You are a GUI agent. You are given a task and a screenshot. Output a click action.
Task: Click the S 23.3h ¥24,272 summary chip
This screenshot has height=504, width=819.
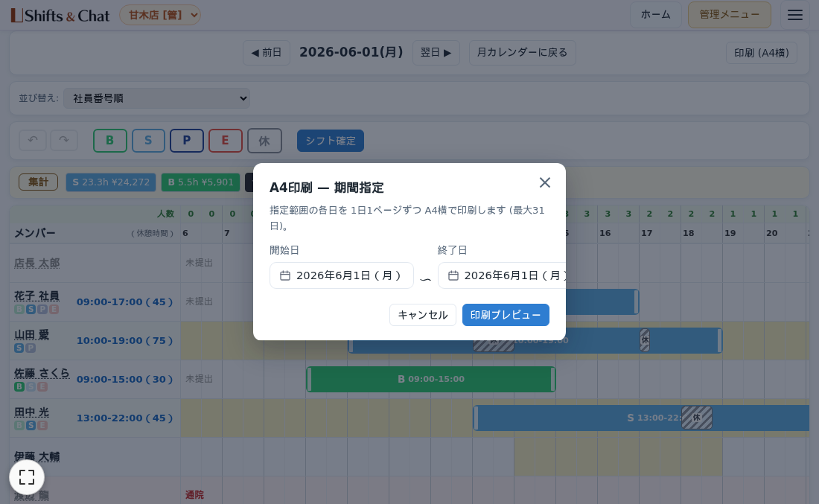pos(111,182)
